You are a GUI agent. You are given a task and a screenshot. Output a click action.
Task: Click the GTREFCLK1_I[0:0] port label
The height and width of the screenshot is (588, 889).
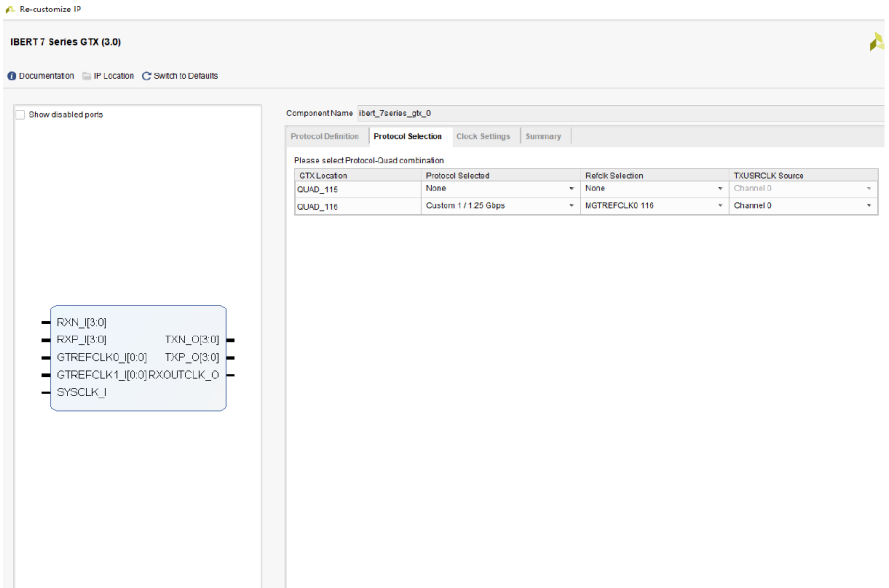tap(101, 375)
